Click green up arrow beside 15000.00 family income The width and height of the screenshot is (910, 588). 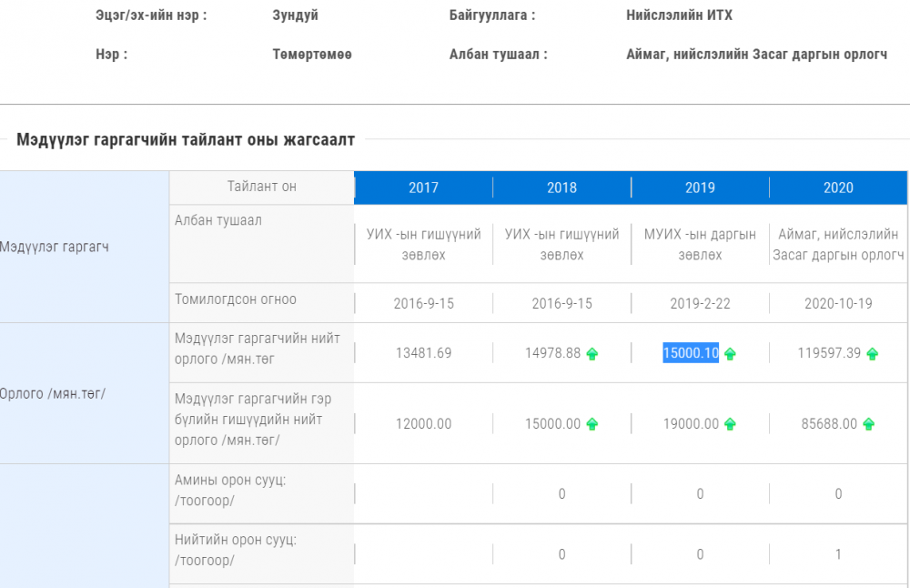click(x=591, y=424)
